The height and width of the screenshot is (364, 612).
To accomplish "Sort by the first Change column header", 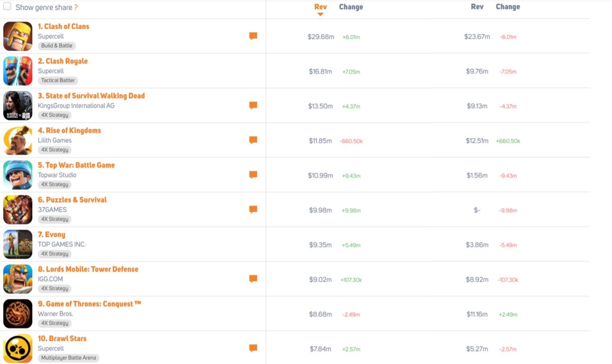I will click(x=351, y=6).
